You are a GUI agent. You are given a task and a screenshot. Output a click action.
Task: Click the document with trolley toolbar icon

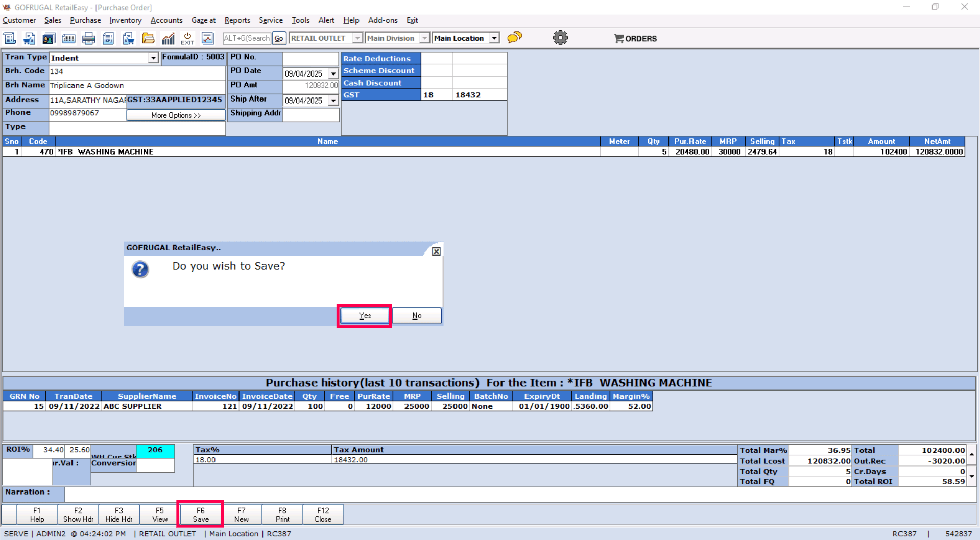click(x=128, y=38)
